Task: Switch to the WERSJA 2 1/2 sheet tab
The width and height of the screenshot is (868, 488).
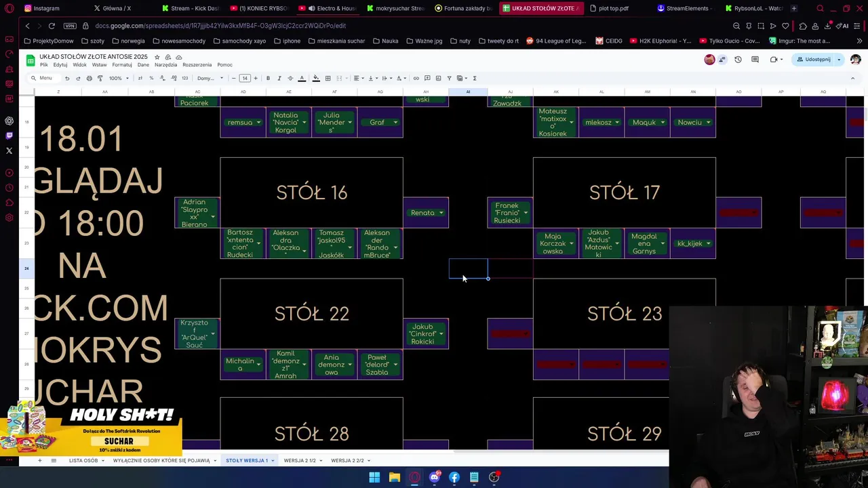Action: (300, 461)
